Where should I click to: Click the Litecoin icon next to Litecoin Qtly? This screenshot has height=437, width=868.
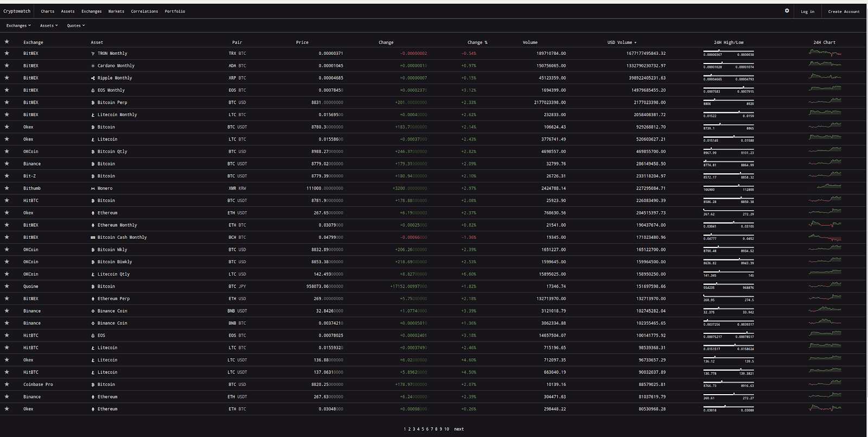[93, 274]
